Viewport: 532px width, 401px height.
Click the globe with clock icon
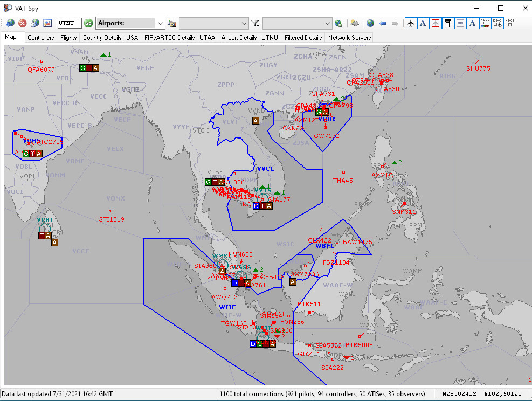point(35,23)
